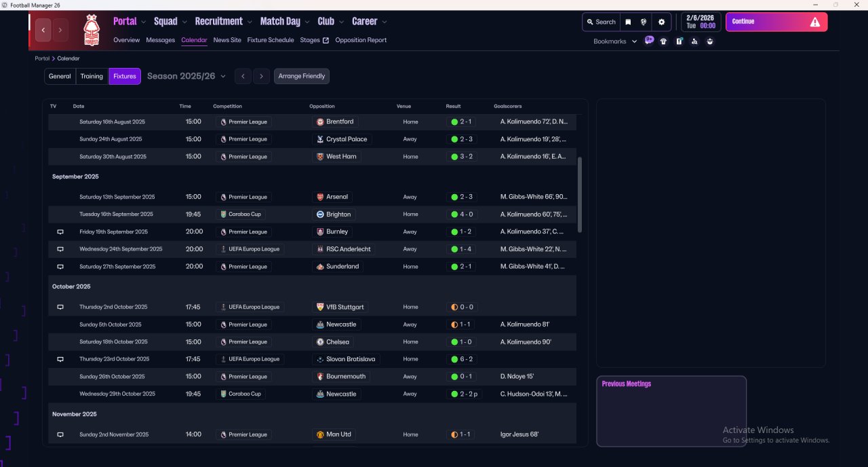This screenshot has width=868, height=467.
Task: Open the report exclamation bookmark icon
Action: (679, 41)
